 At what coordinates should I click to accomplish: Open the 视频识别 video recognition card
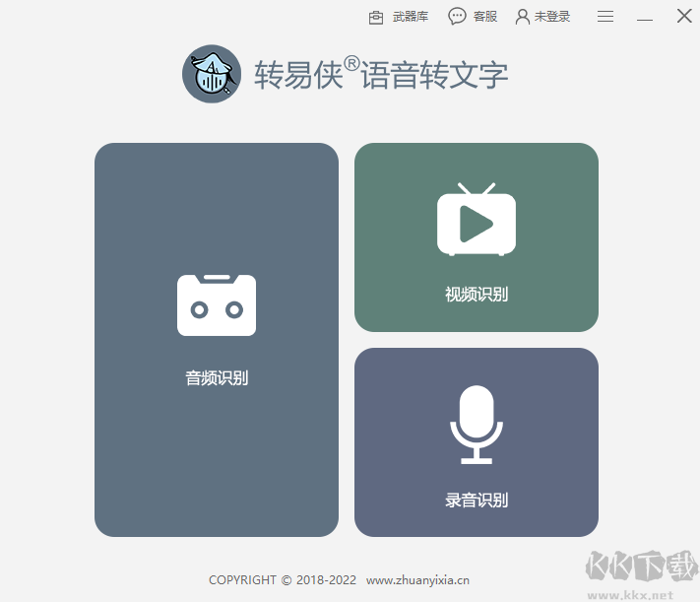[477, 237]
